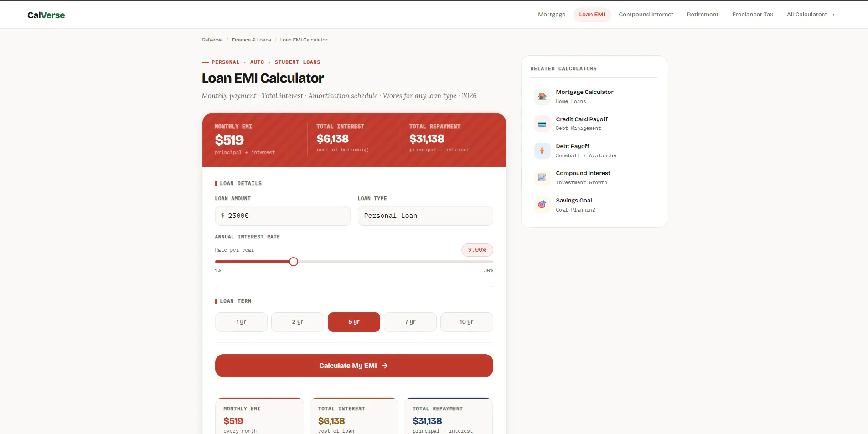Select the 2 yr loan term
The height and width of the screenshot is (434, 868).
click(298, 322)
